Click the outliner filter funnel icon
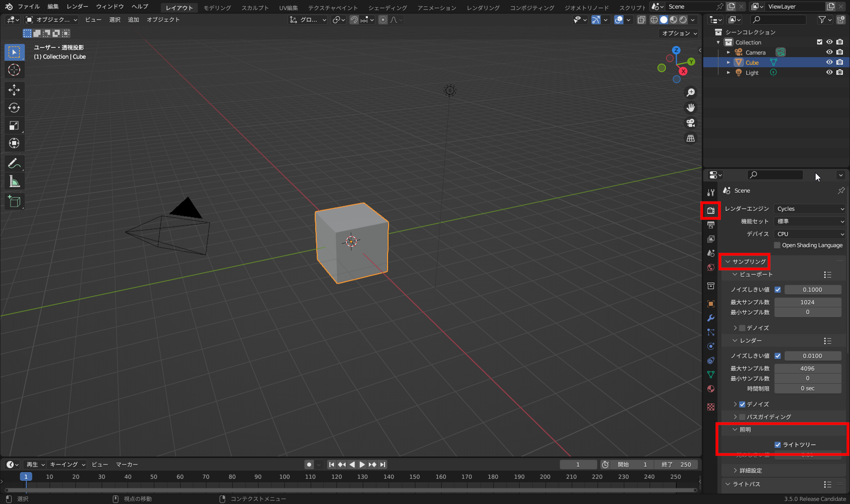Viewport: 850px width, 504px height. pyautogui.click(x=822, y=20)
